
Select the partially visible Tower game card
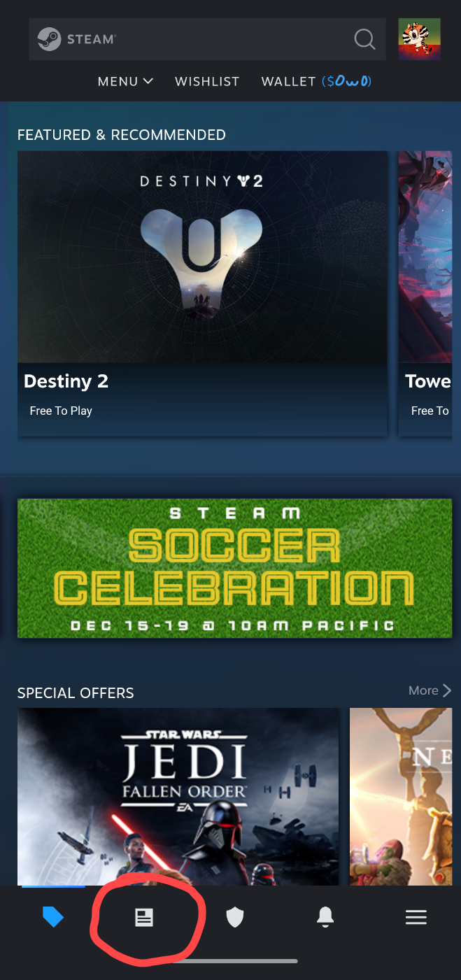click(x=425, y=293)
